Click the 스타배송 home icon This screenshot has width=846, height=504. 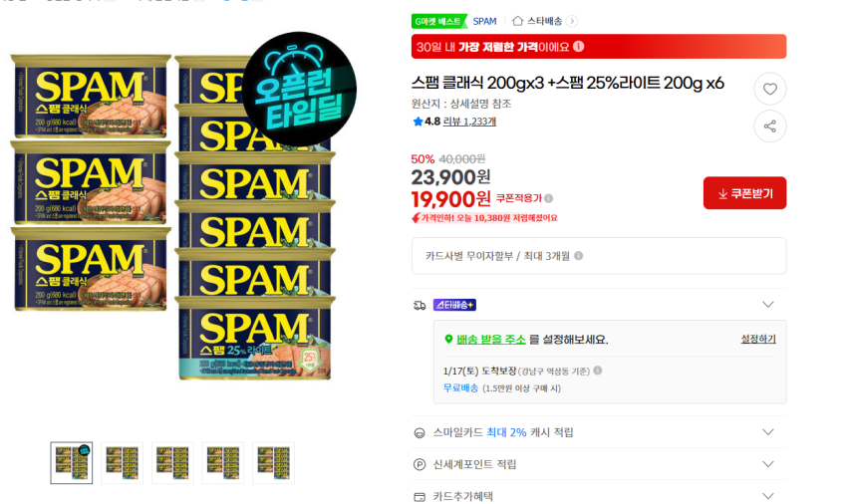(517, 21)
